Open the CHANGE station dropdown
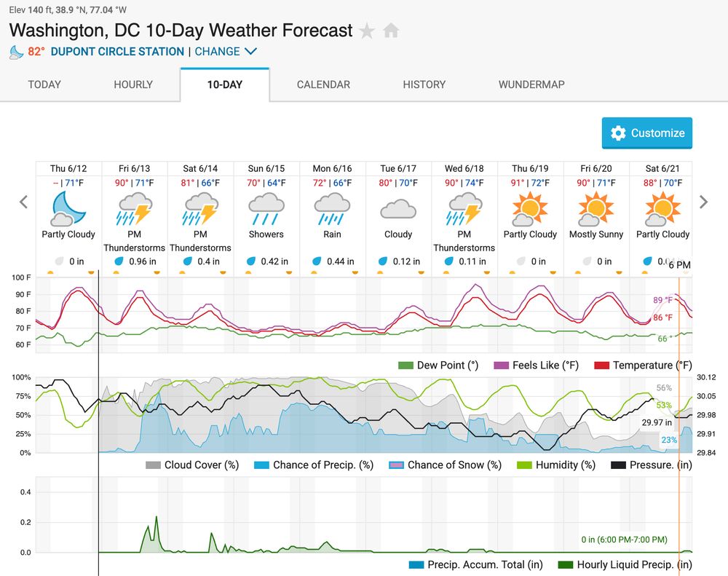 (x=218, y=52)
